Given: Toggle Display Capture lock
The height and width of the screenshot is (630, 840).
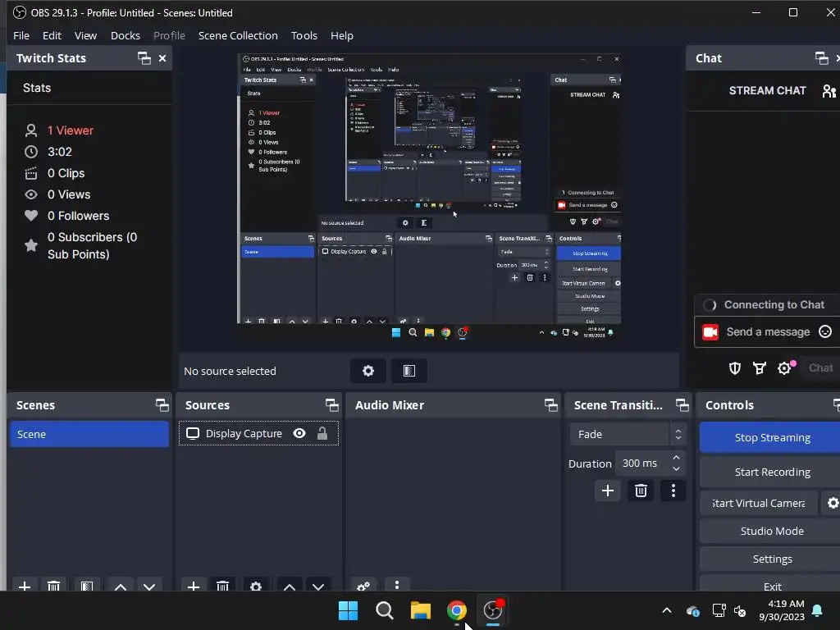Looking at the screenshot, I should point(322,433).
